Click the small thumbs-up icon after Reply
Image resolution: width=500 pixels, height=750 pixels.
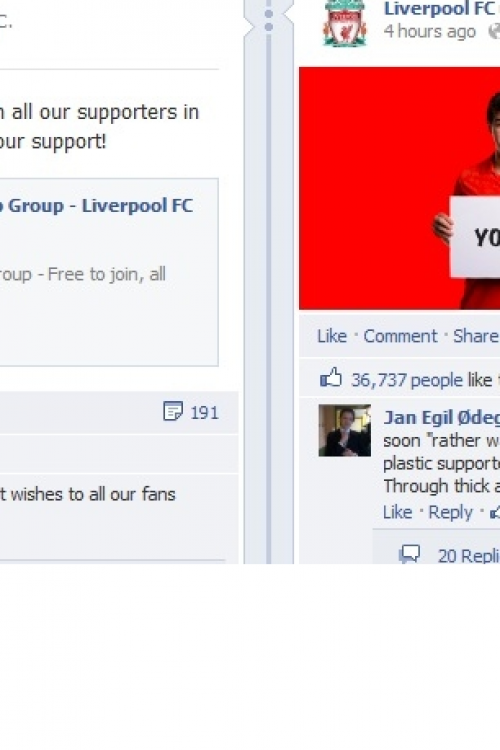(x=495, y=513)
